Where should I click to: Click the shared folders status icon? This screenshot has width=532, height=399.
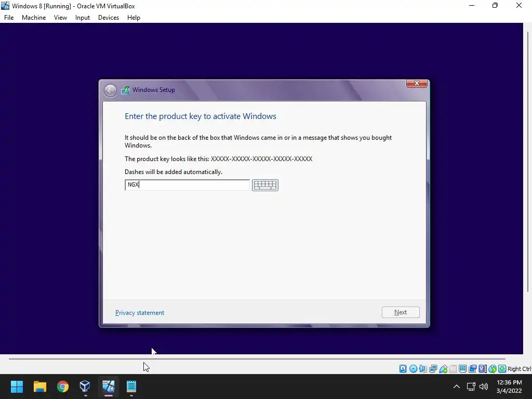coord(453,369)
